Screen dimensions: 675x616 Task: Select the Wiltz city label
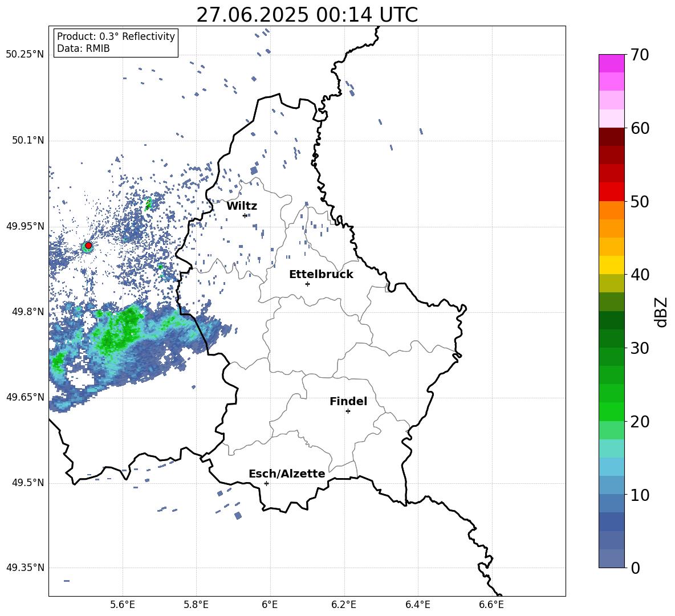click(242, 206)
